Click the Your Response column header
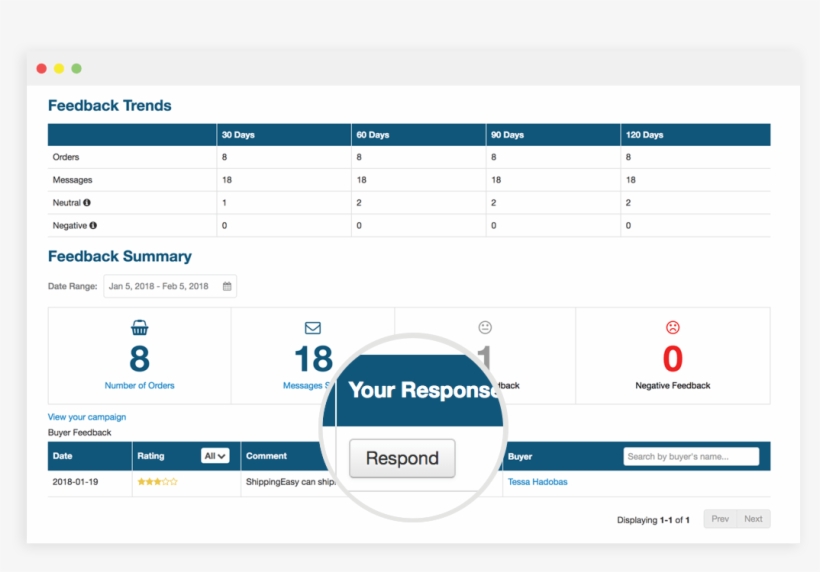820x572 pixels. pos(422,390)
